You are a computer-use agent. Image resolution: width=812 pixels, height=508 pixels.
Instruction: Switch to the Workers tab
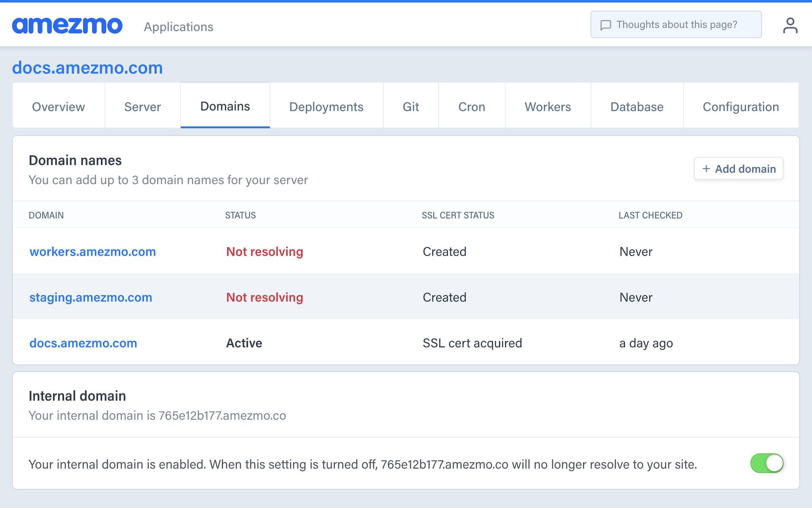click(x=548, y=107)
